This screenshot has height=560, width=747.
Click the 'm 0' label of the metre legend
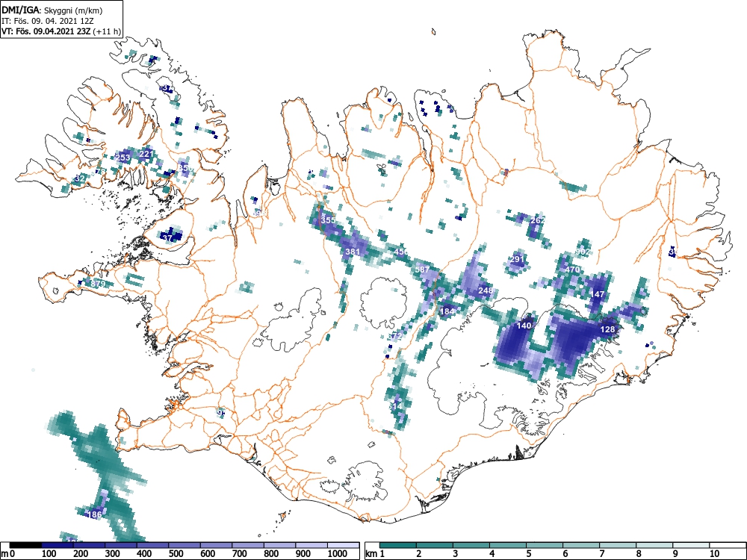(7, 554)
